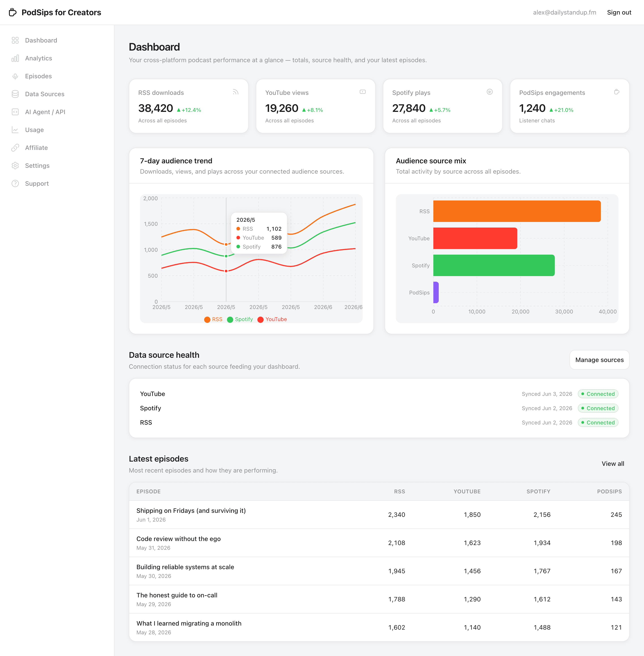Click the Support question mark icon
644x656 pixels.
pos(15,184)
